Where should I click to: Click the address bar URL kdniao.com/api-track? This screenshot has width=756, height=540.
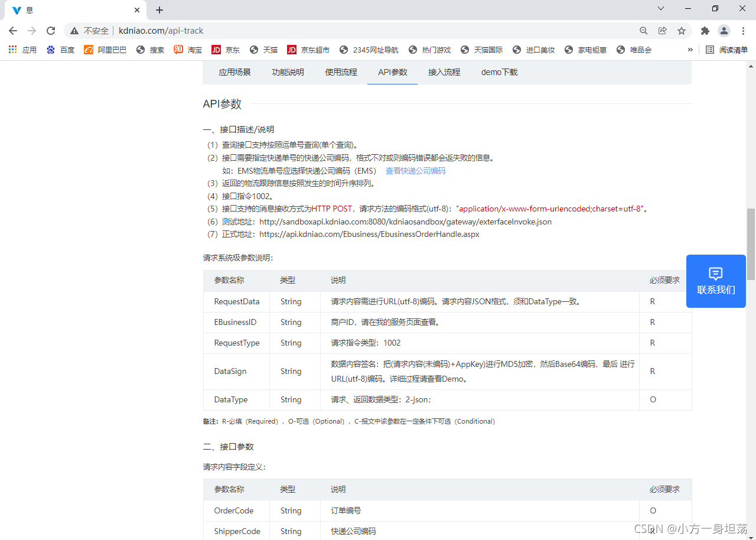[x=161, y=31]
